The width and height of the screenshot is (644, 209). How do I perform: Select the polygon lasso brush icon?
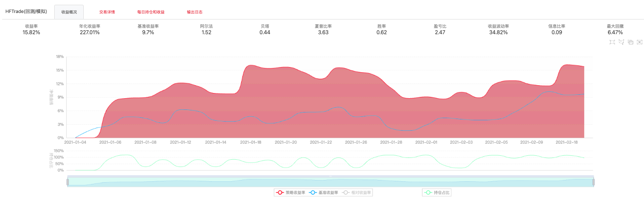[621, 42]
